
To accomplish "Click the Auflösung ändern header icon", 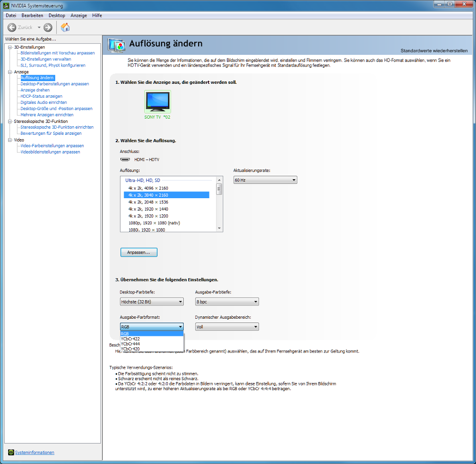I will coord(116,46).
